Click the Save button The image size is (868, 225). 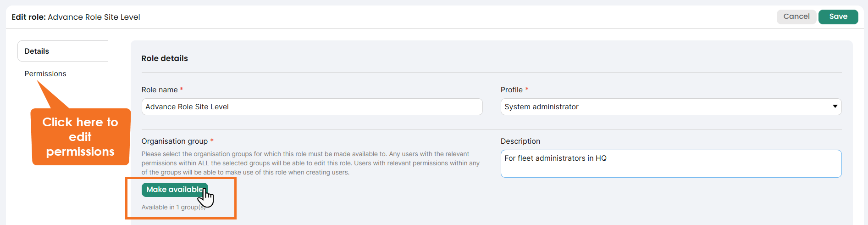click(x=838, y=17)
